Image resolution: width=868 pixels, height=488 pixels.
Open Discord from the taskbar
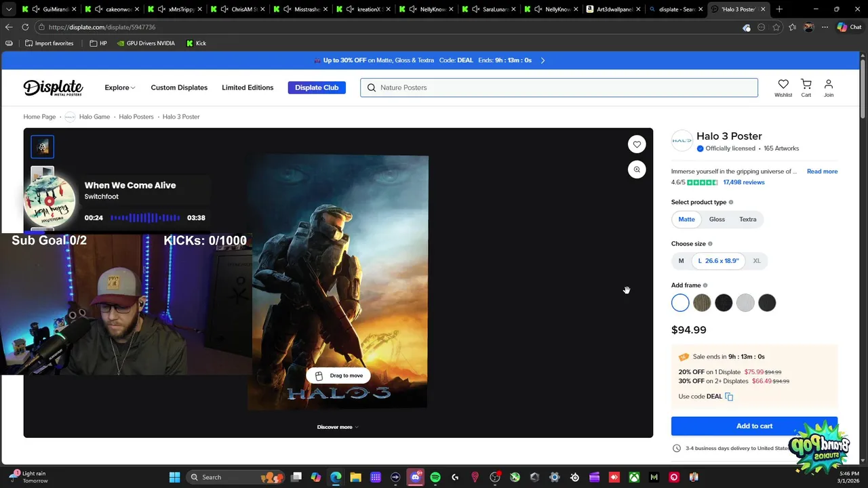tap(416, 477)
